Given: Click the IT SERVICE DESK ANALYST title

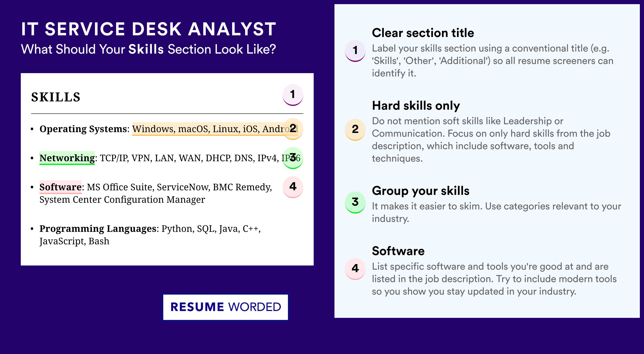Looking at the screenshot, I should (x=149, y=29).
